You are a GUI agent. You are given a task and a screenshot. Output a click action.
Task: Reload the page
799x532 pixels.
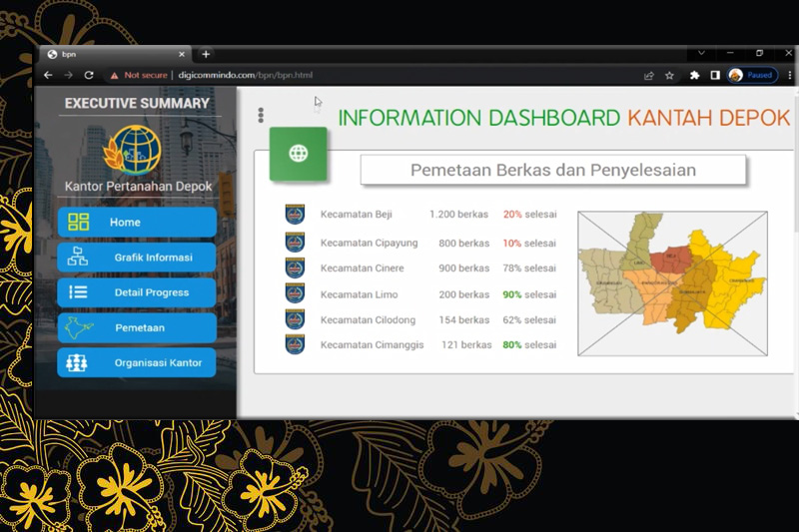89,75
